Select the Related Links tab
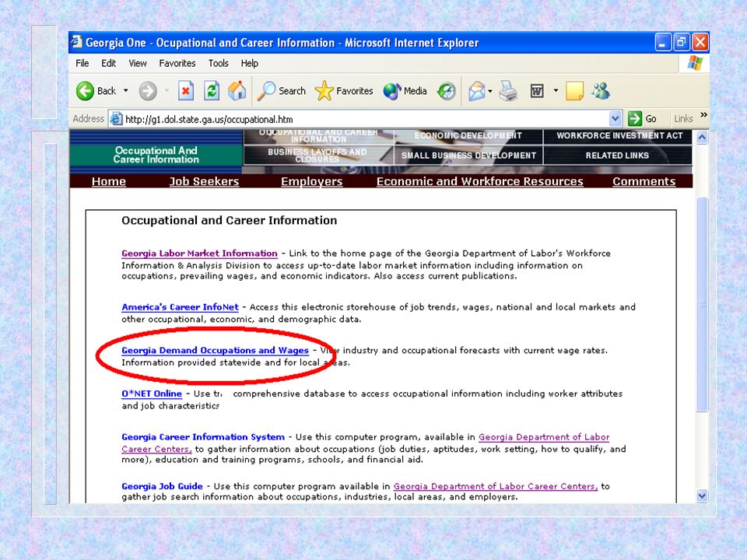The image size is (747, 560). click(617, 156)
